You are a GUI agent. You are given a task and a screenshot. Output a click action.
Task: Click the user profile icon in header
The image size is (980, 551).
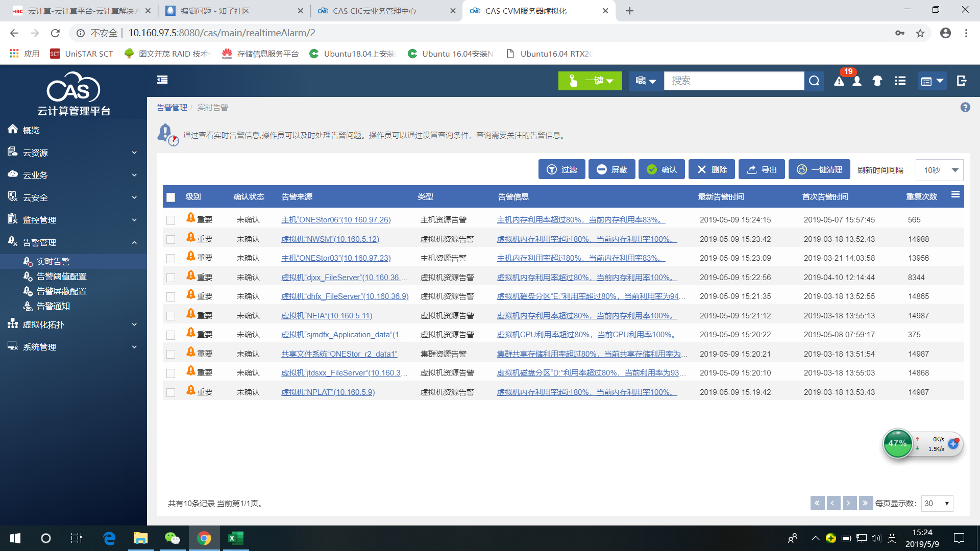pos(857,81)
